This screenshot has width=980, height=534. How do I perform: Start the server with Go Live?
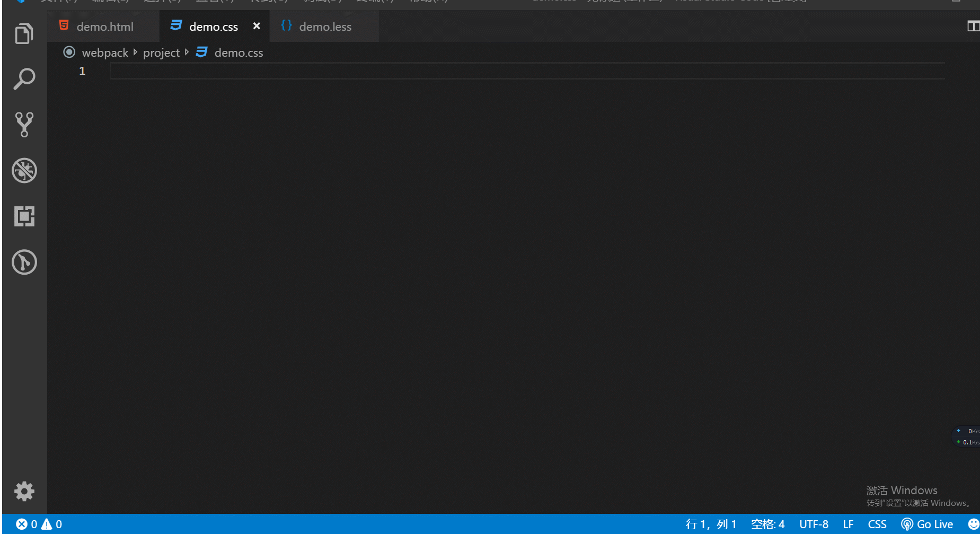[927, 524]
